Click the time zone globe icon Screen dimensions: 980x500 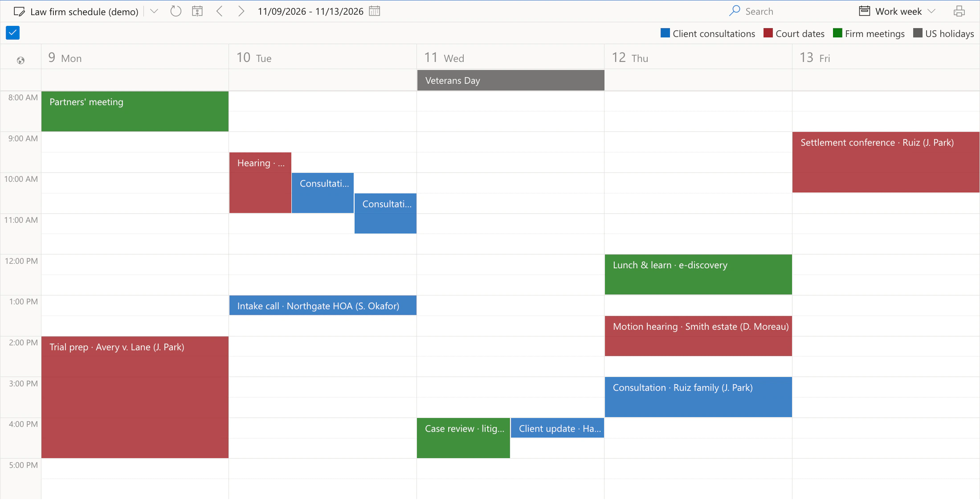[x=20, y=61]
